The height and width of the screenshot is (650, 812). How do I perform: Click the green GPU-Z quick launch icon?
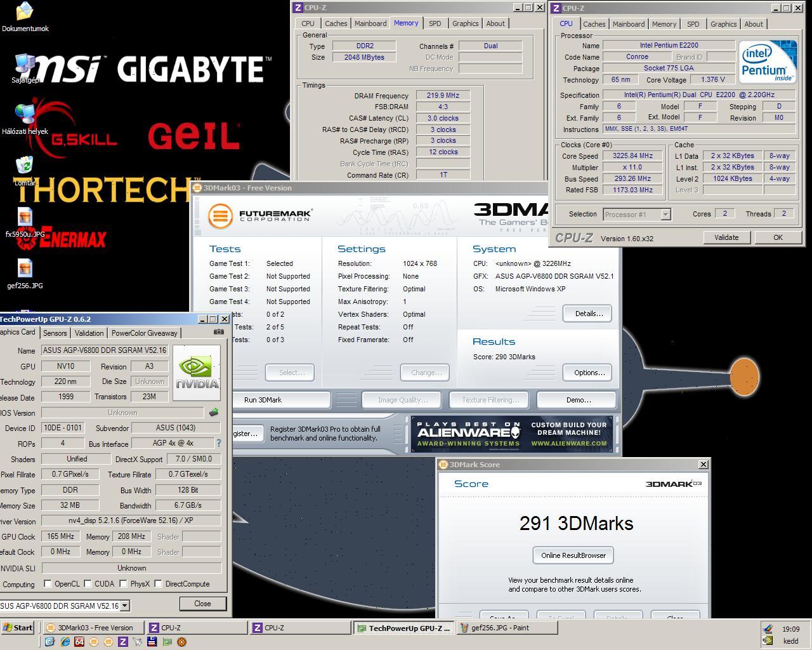(167, 642)
